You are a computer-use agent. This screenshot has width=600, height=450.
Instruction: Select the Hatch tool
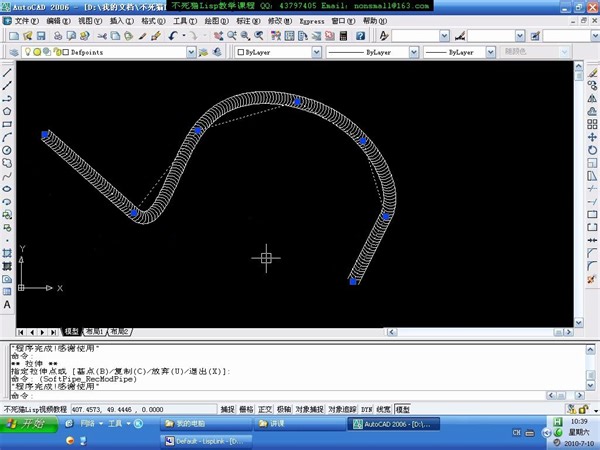[x=7, y=253]
